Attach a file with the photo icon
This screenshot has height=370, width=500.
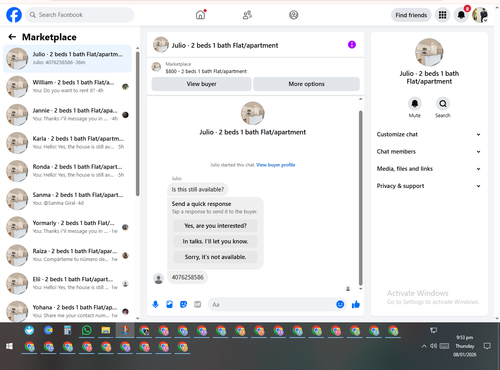[169, 304]
